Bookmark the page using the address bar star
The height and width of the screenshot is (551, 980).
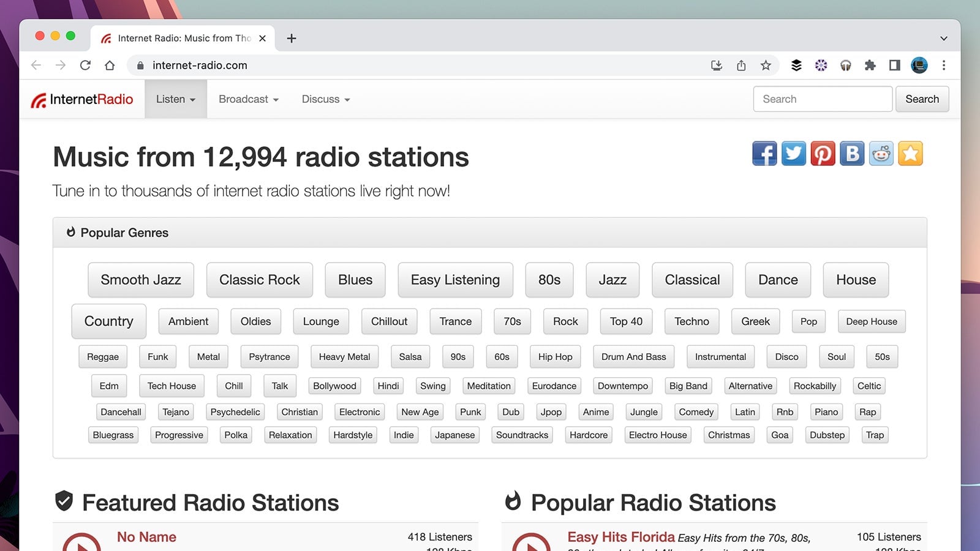pyautogui.click(x=765, y=65)
